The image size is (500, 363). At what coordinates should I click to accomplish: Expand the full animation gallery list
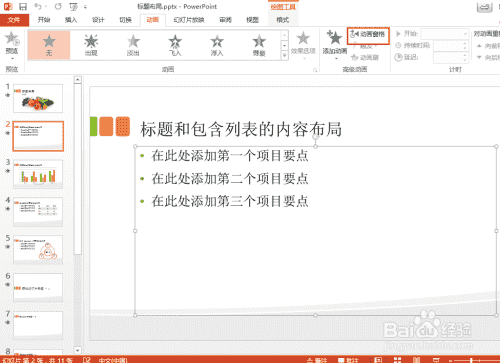[x=284, y=55]
